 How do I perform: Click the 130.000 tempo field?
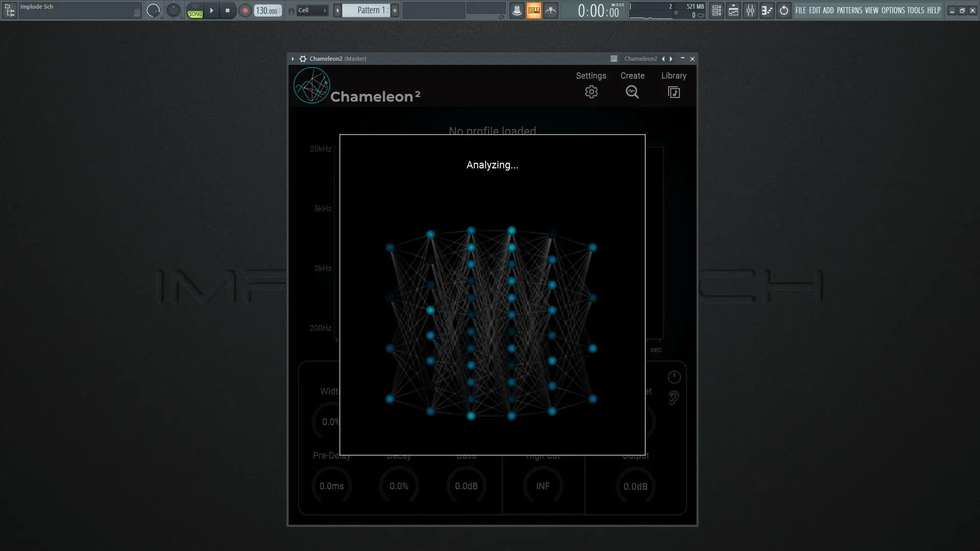(267, 10)
